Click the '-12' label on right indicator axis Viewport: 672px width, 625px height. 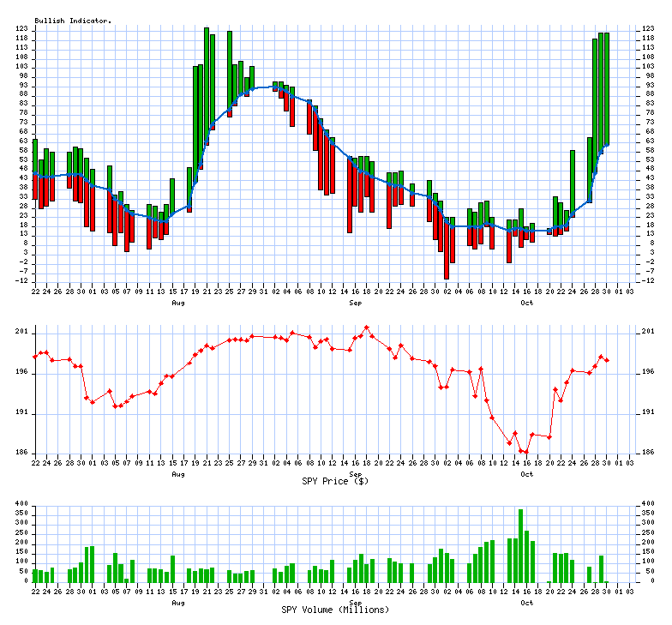pyautogui.click(x=647, y=280)
